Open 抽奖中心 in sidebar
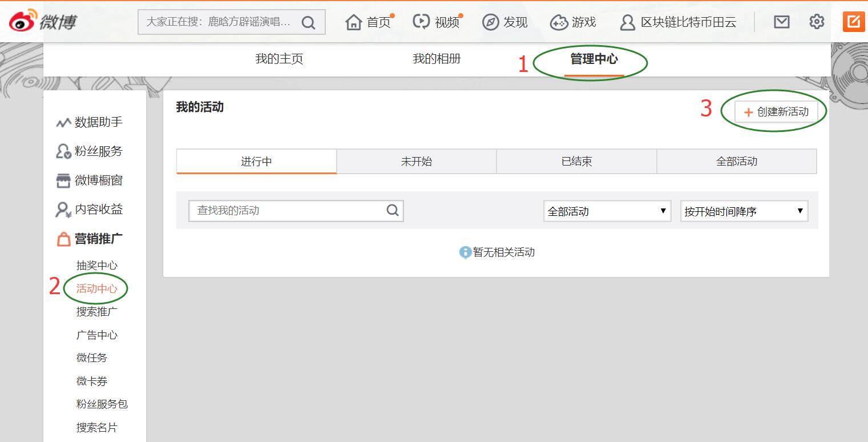Image resolution: width=868 pixels, height=442 pixels. (97, 266)
